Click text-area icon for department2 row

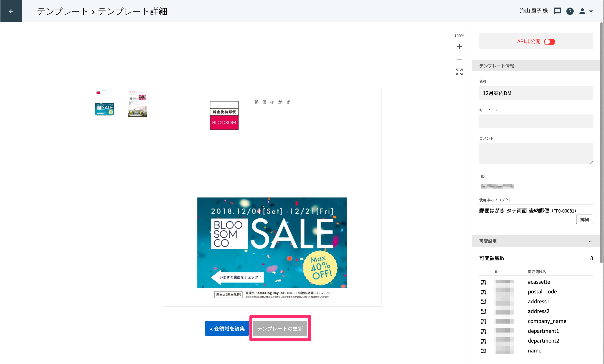pos(483,341)
